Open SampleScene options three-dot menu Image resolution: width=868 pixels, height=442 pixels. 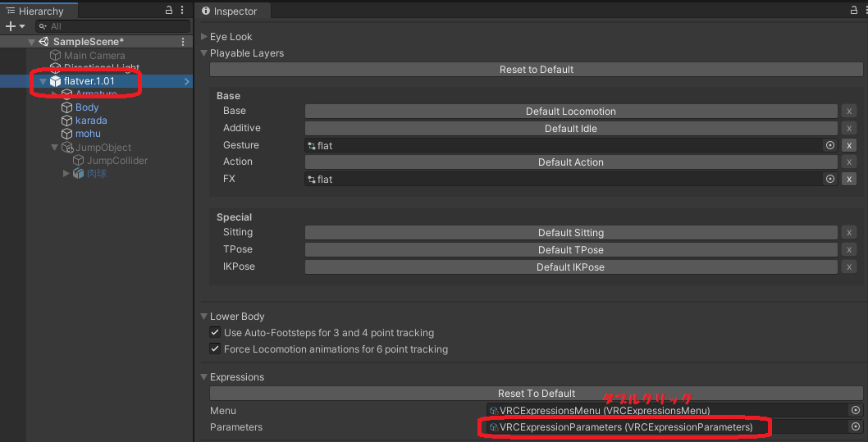click(x=183, y=42)
